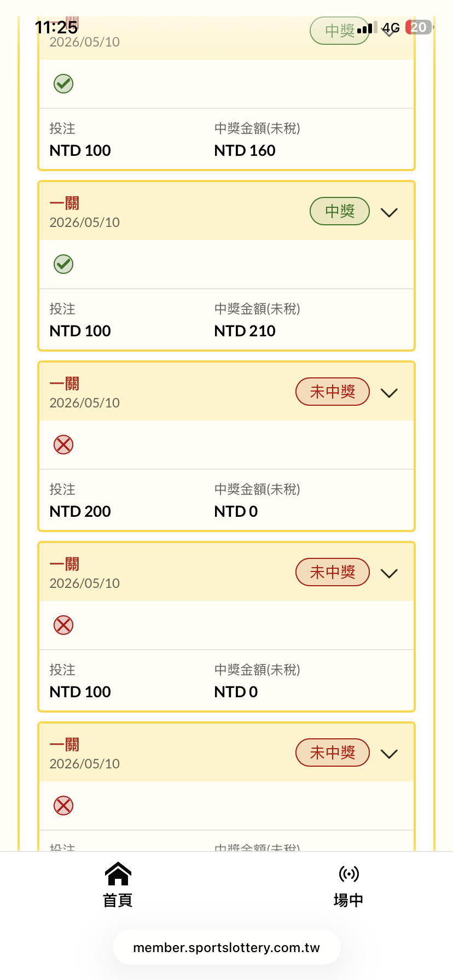
Task: Select the 首頁 tab label
Action: pyautogui.click(x=118, y=900)
